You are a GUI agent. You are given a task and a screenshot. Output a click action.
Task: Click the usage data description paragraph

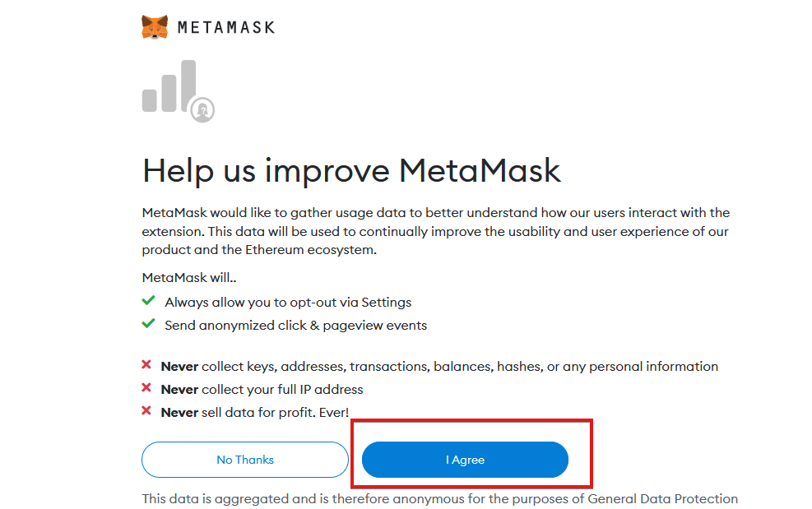point(436,231)
